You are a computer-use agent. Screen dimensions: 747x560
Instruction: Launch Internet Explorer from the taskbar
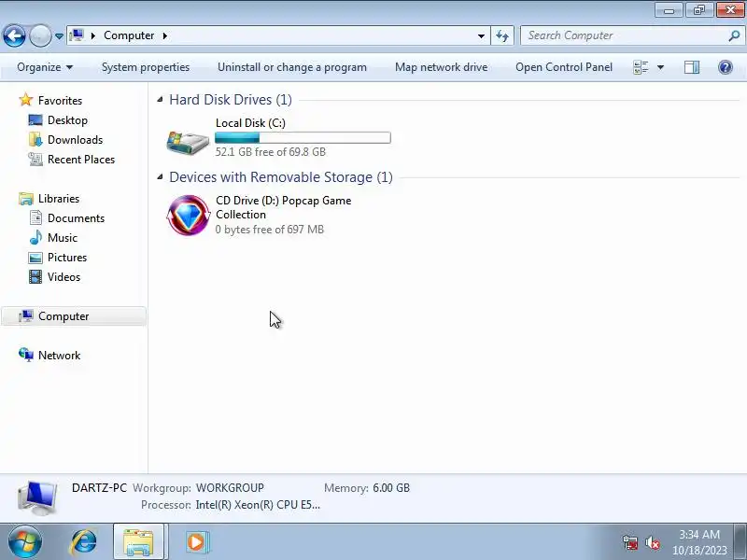coord(83,542)
